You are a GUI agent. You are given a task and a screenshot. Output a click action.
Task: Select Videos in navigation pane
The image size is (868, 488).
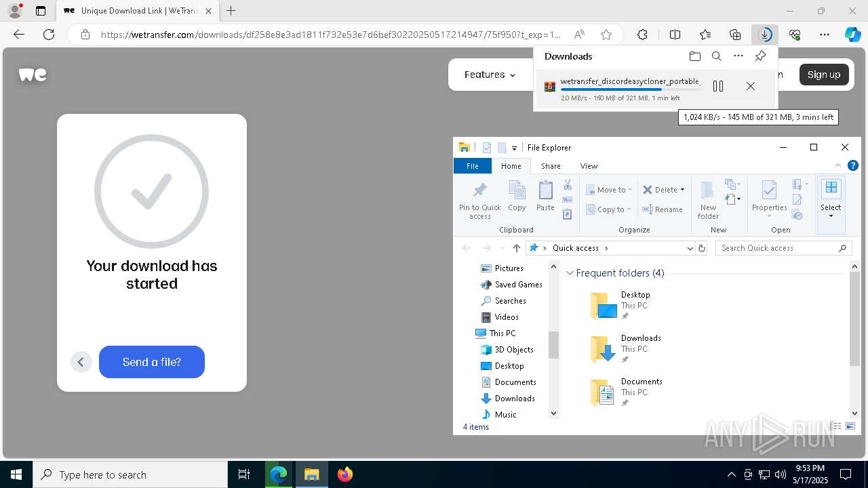(x=507, y=317)
